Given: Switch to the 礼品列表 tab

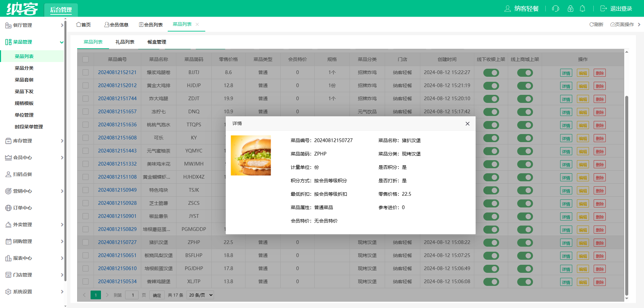Looking at the screenshot, I should tap(125, 42).
